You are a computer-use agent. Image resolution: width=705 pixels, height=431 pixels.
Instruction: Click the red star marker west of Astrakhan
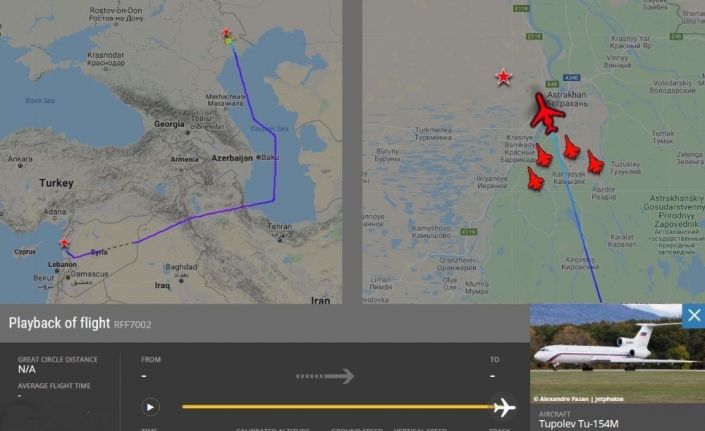click(503, 77)
